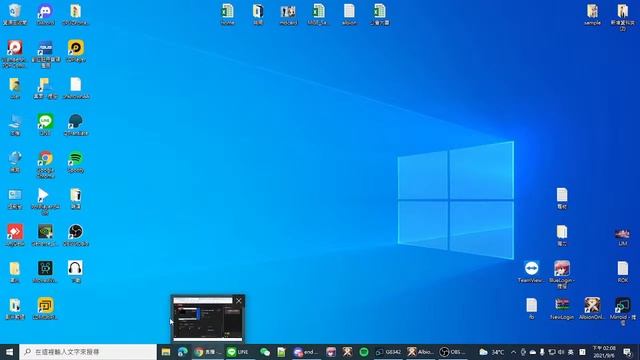Open the TeamViewer desktop shortcut
Image resolution: width=640 pixels, height=360 pixels.
(x=531, y=272)
